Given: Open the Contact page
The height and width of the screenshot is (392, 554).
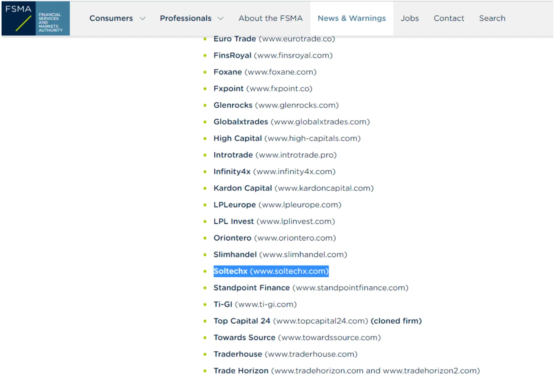Looking at the screenshot, I should [x=449, y=18].
